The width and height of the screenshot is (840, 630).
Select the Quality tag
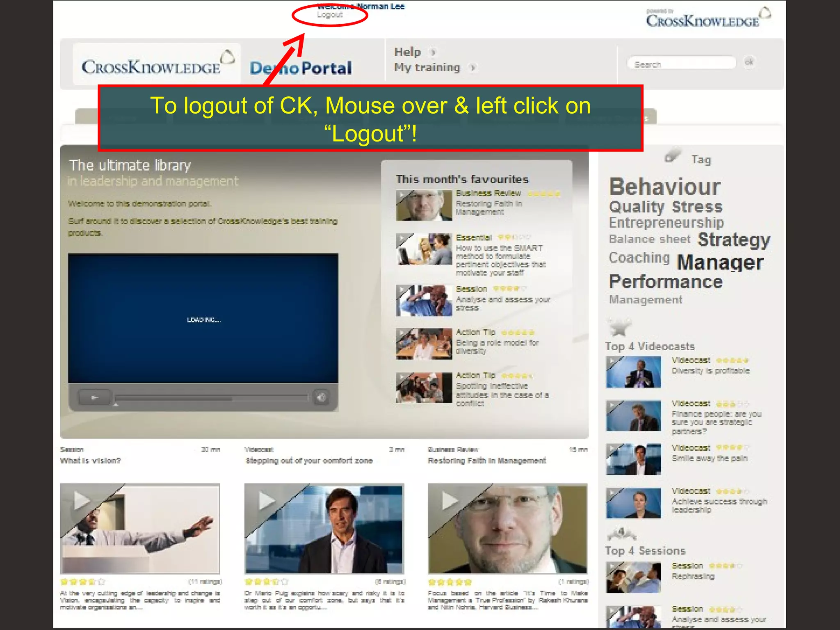click(x=636, y=207)
